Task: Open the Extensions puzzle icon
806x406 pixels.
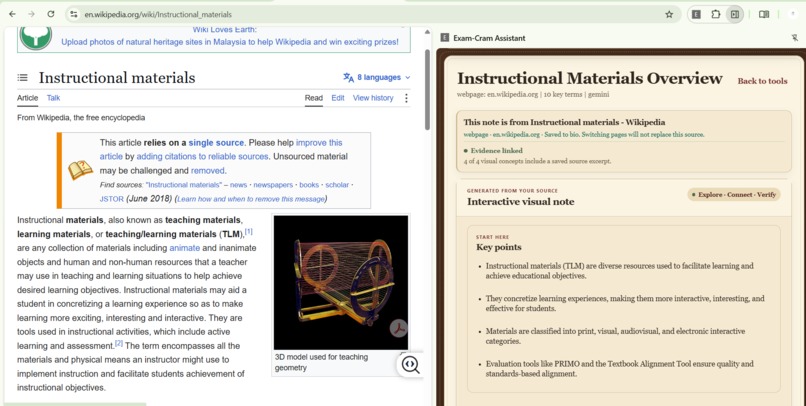Action: pyautogui.click(x=716, y=14)
